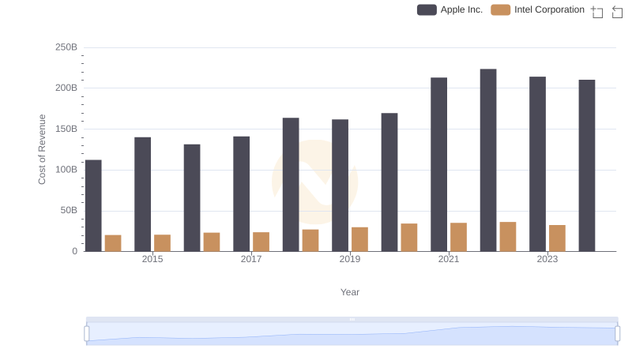This screenshot has height=364, width=632.
Task: Click the Apple bar above the 2021 label
Action: click(x=439, y=165)
